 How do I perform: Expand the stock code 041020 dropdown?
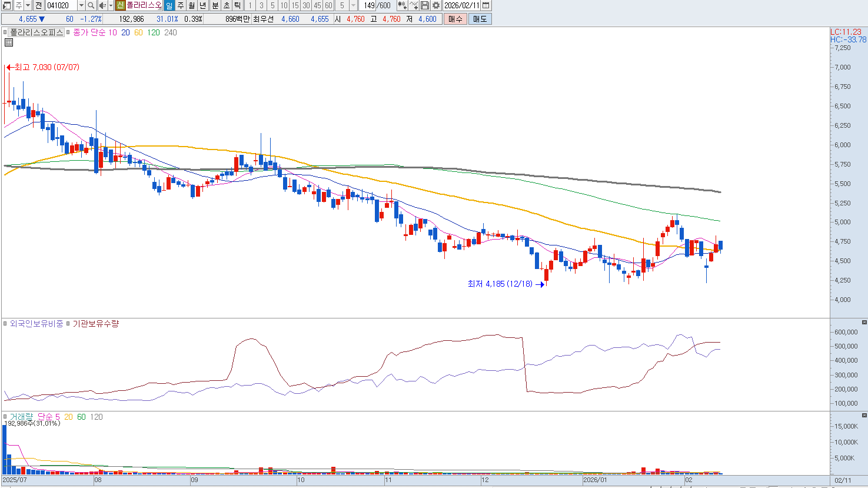coord(81,5)
